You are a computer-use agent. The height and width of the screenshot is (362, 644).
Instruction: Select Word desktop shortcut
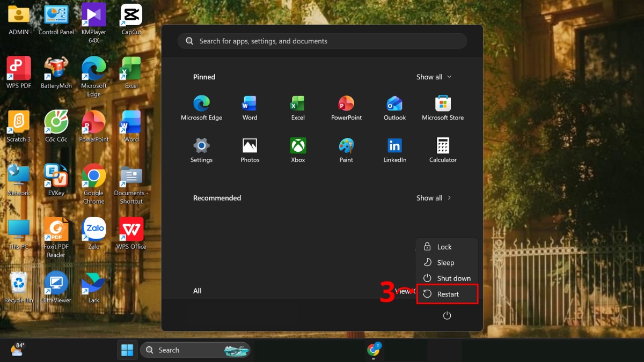(131, 127)
